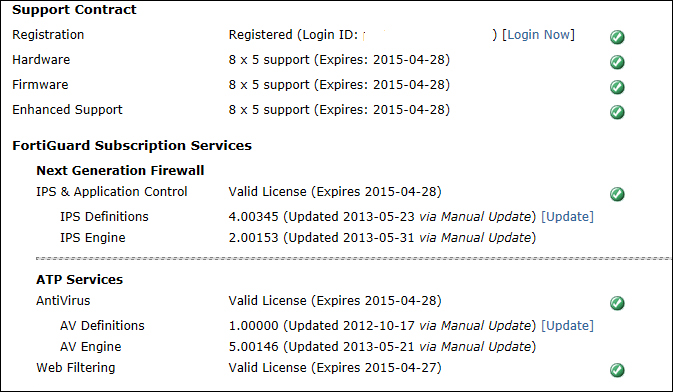This screenshot has height=392, width=673.
Task: Select the AV Engine version text
Action: 253,346
